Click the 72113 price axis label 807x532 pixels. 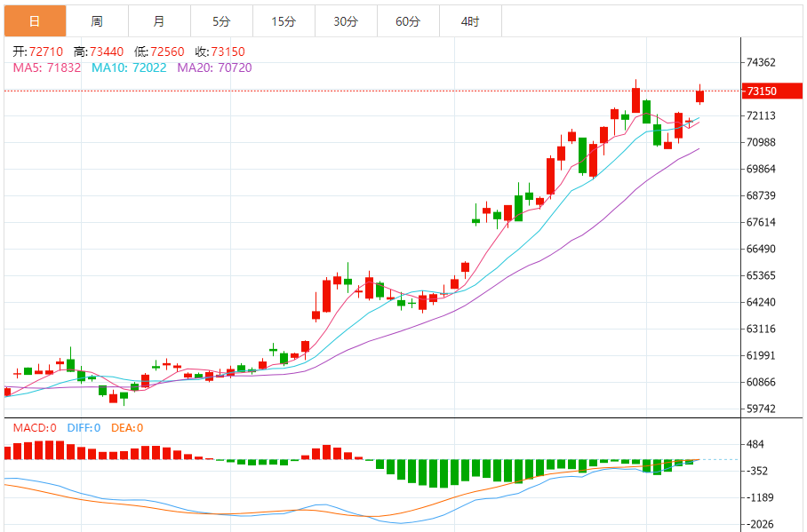click(x=761, y=115)
